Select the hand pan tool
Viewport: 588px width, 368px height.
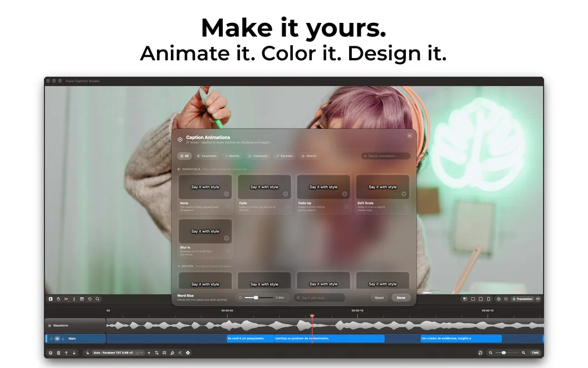coord(58,299)
